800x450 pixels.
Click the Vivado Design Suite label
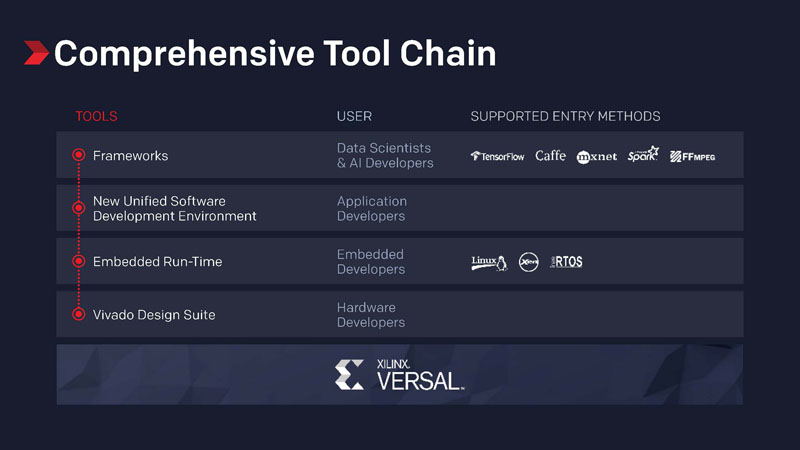[x=154, y=315]
